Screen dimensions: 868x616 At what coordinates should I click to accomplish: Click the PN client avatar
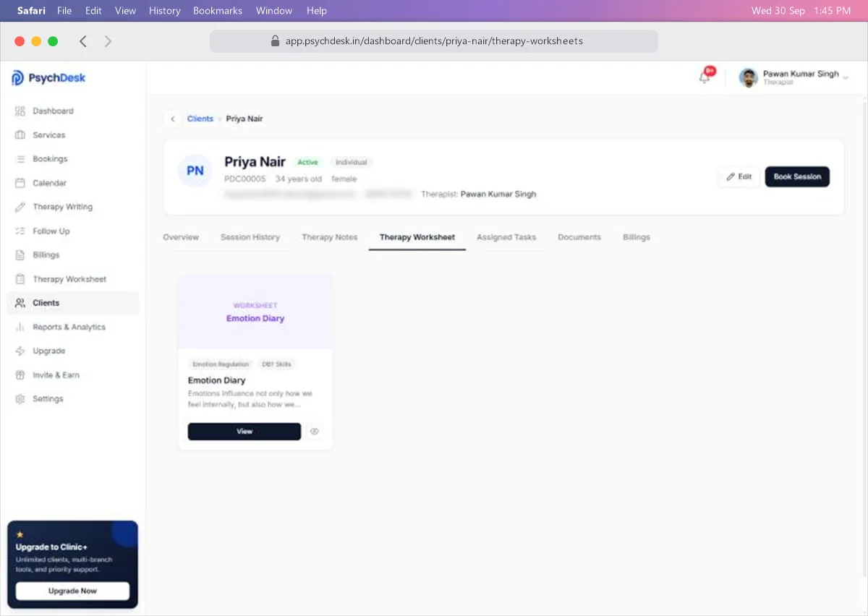click(x=195, y=171)
